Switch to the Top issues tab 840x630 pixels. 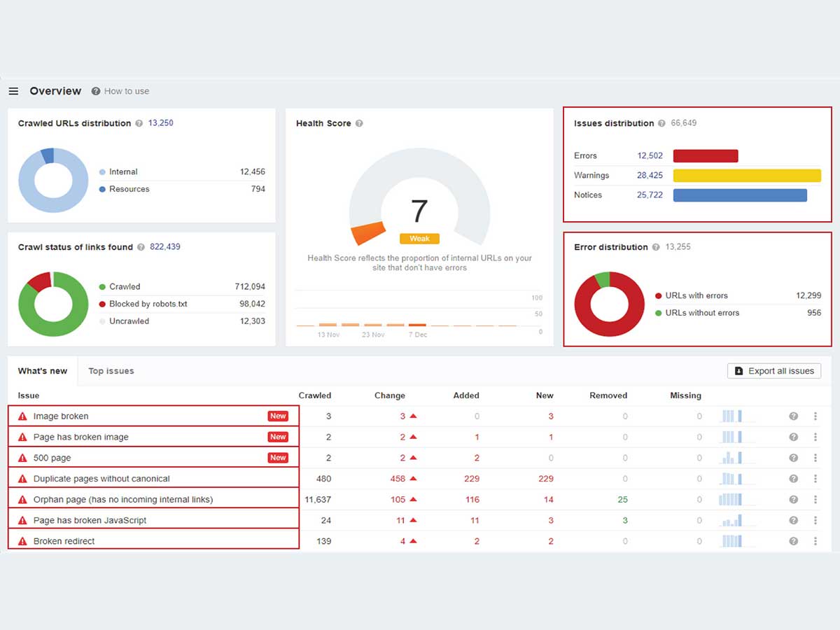pos(111,371)
